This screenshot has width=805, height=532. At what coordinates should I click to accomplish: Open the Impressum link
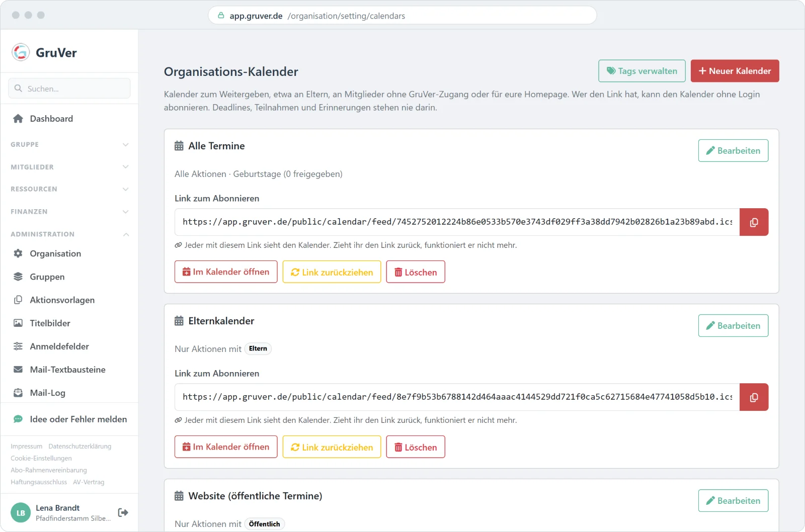coord(27,446)
